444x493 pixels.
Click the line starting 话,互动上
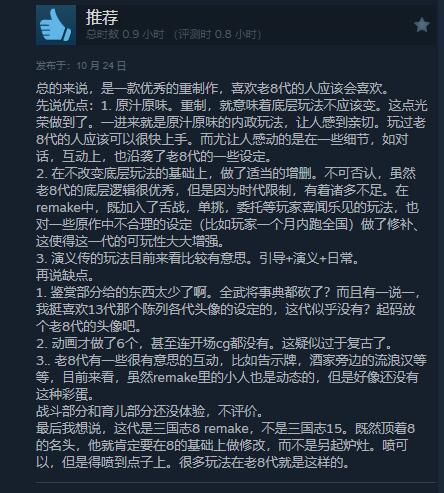(x=156, y=156)
